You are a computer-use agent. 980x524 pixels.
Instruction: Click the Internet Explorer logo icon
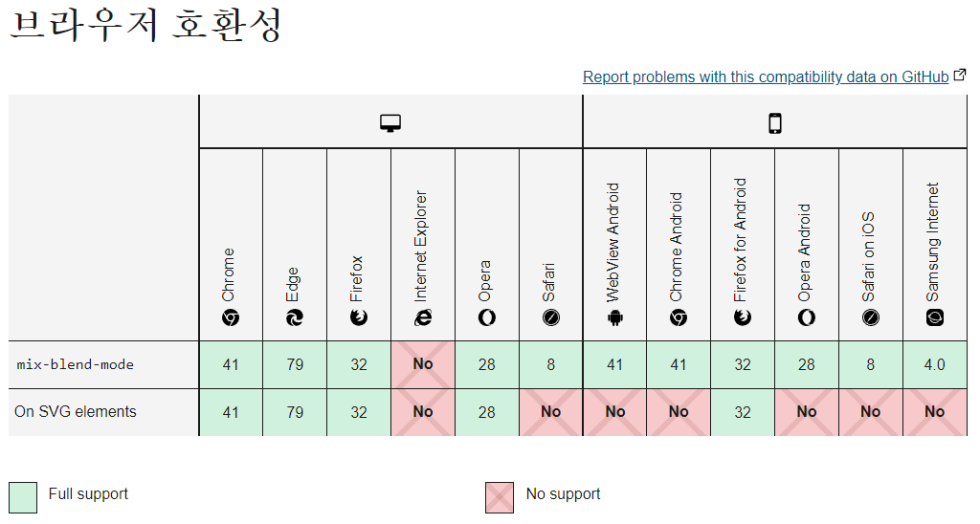coord(423,318)
